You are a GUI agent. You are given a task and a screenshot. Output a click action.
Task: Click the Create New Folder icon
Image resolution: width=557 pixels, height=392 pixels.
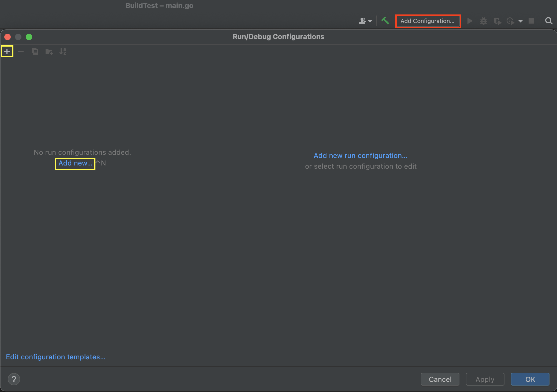point(49,51)
